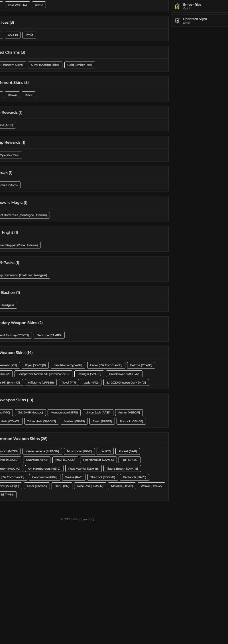Select the Guardian (6P41) skin tag

pos(37,460)
